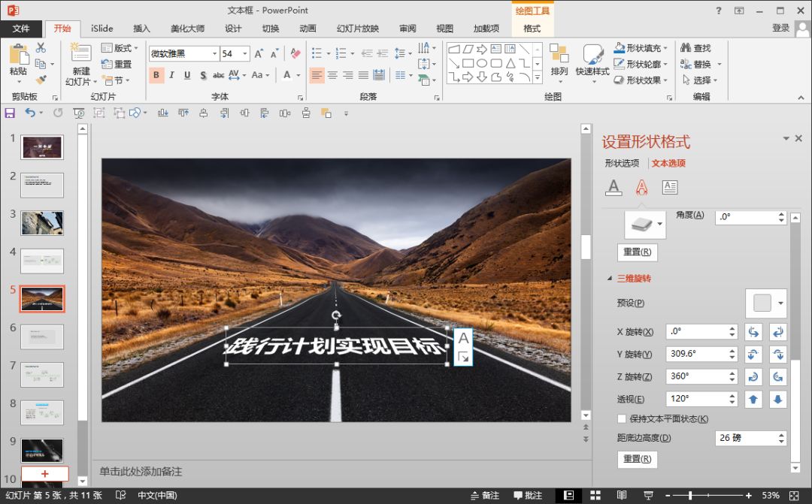Click the bottom 重置 button

tap(637, 459)
